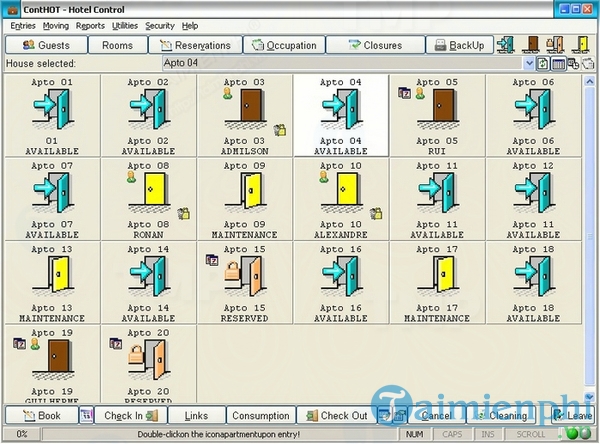This screenshot has width=600, height=444.
Task: Click the Apto 04 house selection field
Action: click(342, 64)
